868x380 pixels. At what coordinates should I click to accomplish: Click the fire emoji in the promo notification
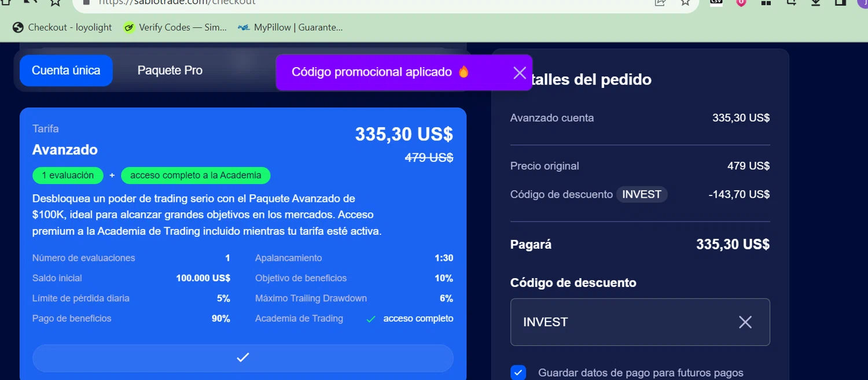tap(464, 72)
